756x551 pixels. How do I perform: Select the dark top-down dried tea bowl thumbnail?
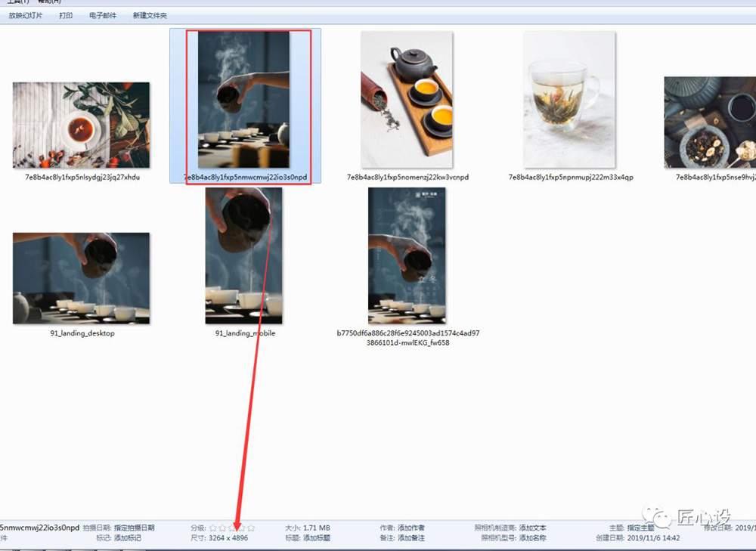tap(710, 122)
